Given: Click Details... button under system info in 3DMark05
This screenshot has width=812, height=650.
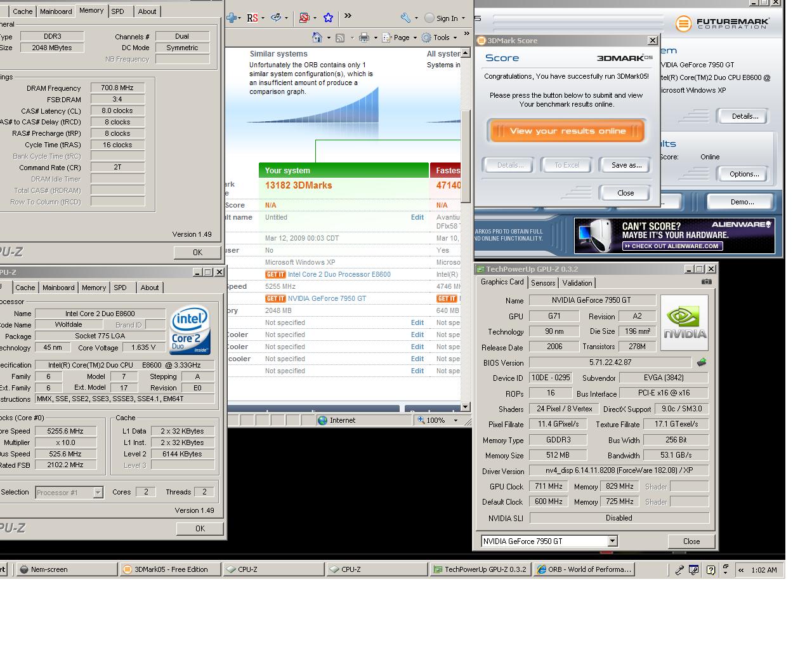Looking at the screenshot, I should click(745, 116).
